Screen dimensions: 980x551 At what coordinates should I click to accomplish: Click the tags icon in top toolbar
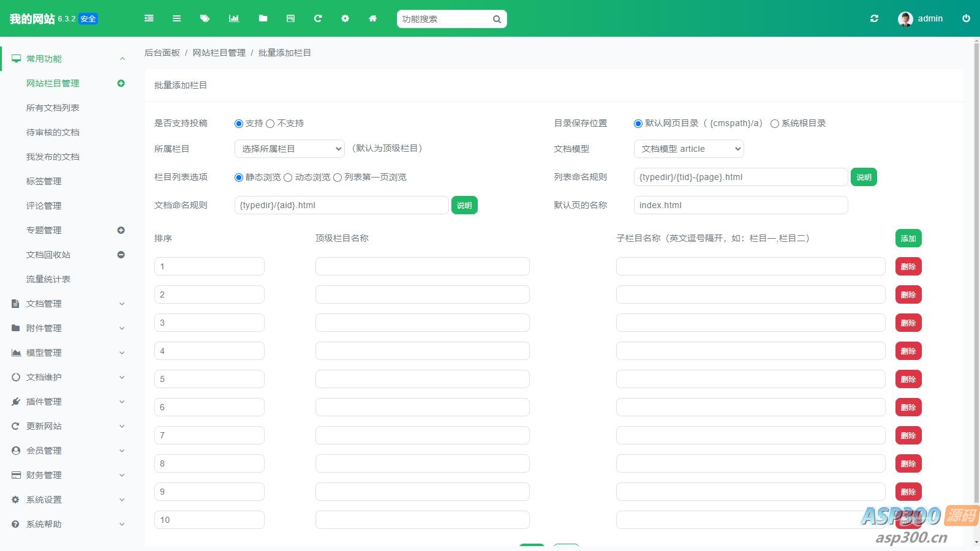tap(205, 18)
